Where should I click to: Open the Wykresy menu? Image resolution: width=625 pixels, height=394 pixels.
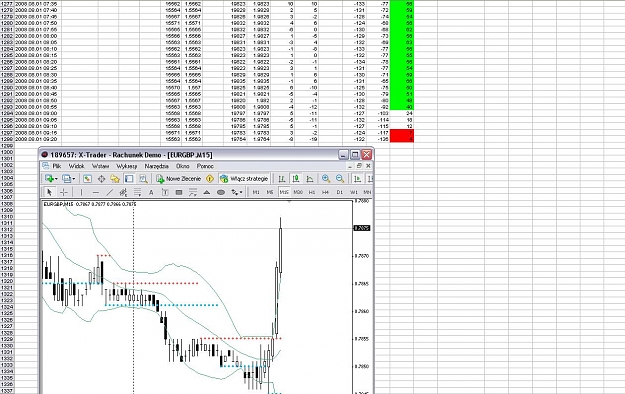[x=126, y=166]
